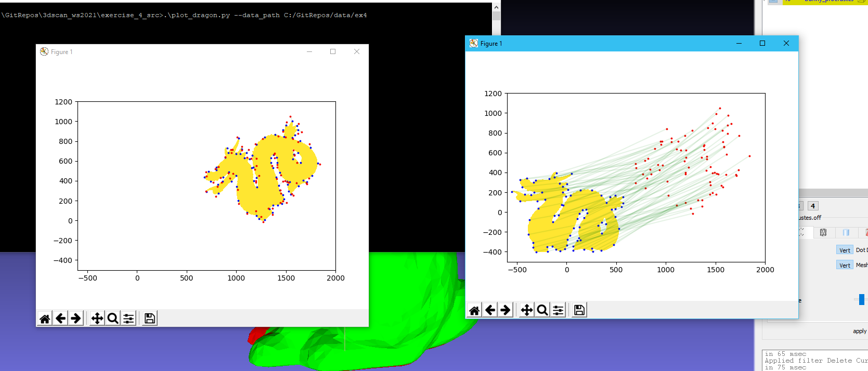Save the left figure to file
This screenshot has width=868, height=371.
(150, 318)
